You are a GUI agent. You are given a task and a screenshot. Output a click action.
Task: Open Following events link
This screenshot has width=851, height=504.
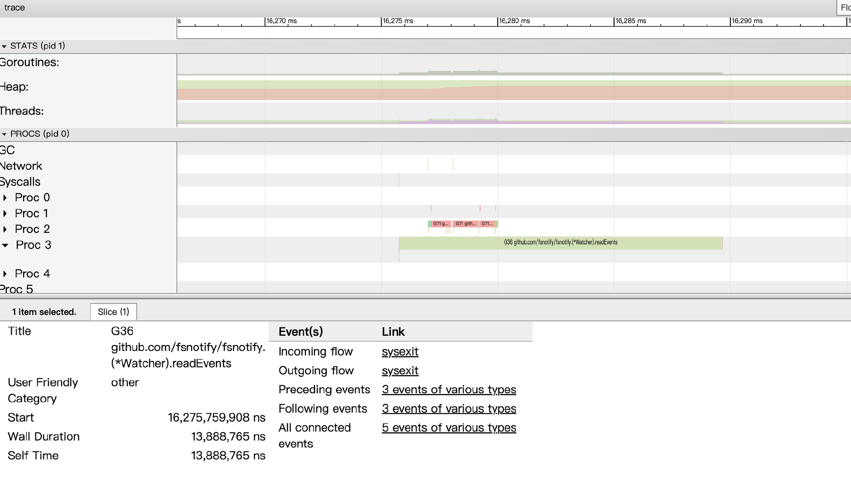tap(449, 409)
